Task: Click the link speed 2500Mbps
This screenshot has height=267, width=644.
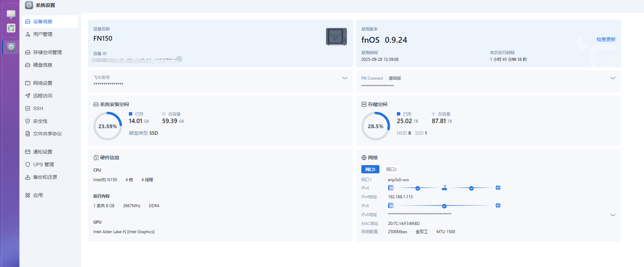Action: point(398,232)
